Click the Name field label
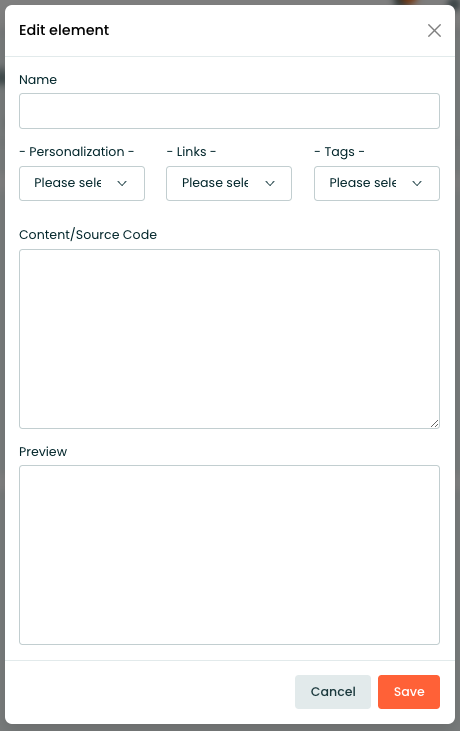The image size is (460, 731). point(38,80)
